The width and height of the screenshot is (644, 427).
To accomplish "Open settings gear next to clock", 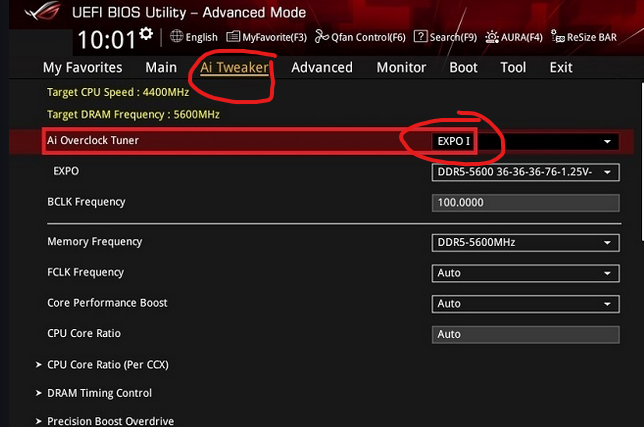I will click(146, 34).
